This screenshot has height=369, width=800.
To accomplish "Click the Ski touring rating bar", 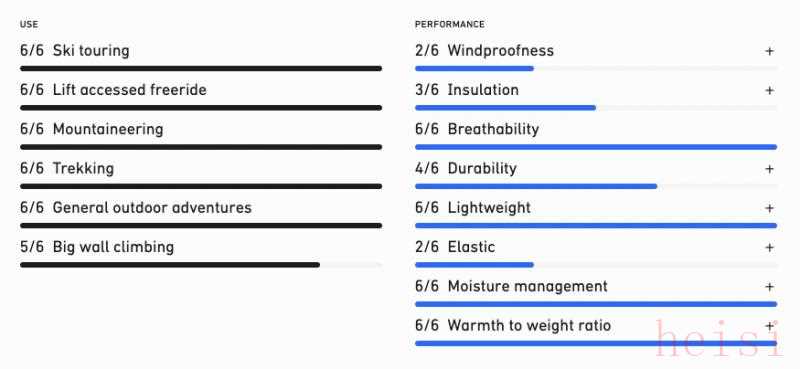I will [201, 68].
